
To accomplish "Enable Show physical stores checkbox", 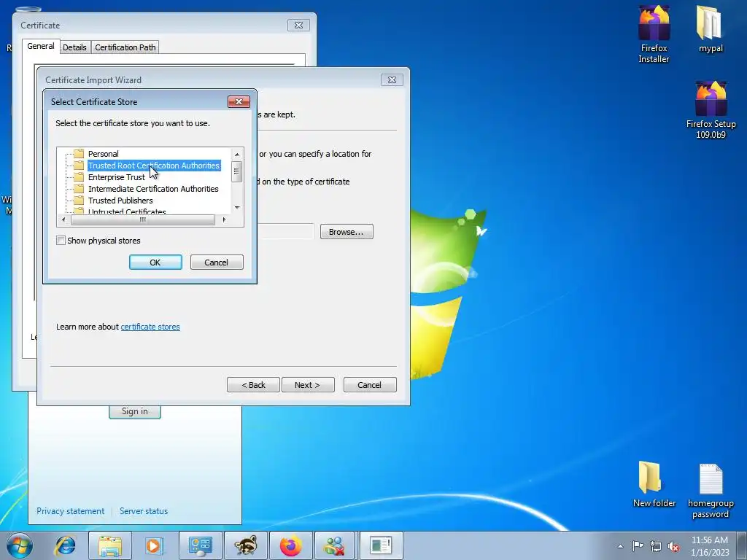I will (61, 241).
